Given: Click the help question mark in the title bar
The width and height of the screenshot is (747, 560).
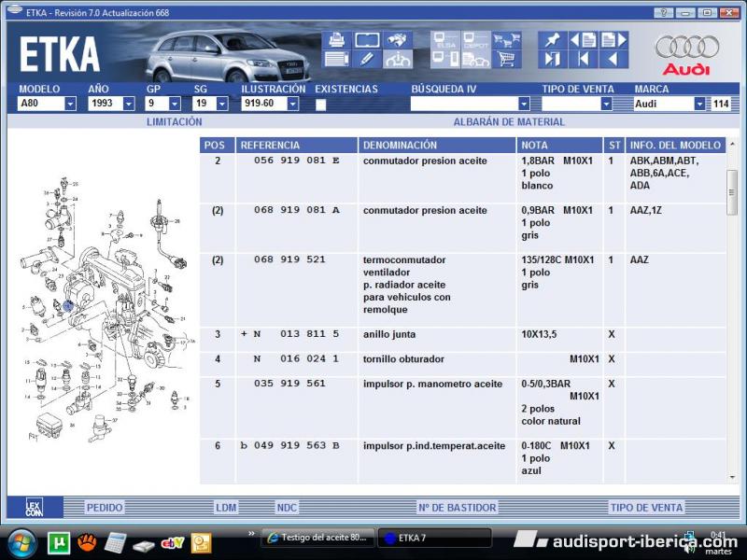Looking at the screenshot, I should tap(664, 13).
